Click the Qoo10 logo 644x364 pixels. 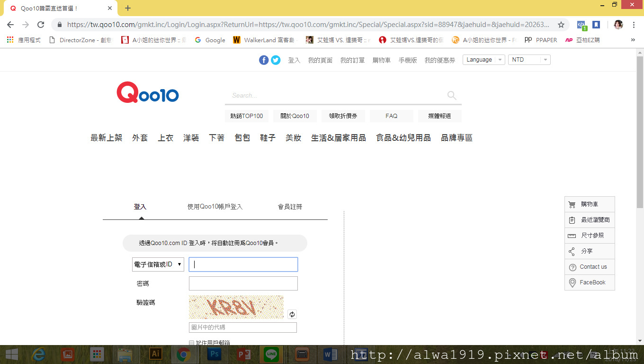pos(148,92)
